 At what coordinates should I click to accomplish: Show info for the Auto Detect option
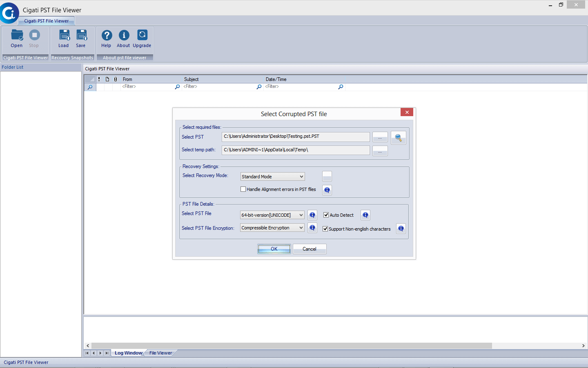365,215
